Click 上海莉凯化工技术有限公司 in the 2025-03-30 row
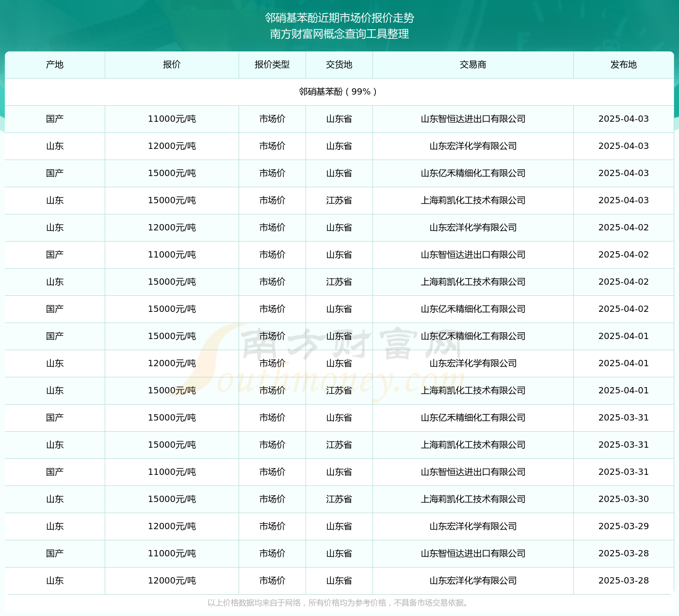This screenshot has width=679, height=616. pos(473,499)
